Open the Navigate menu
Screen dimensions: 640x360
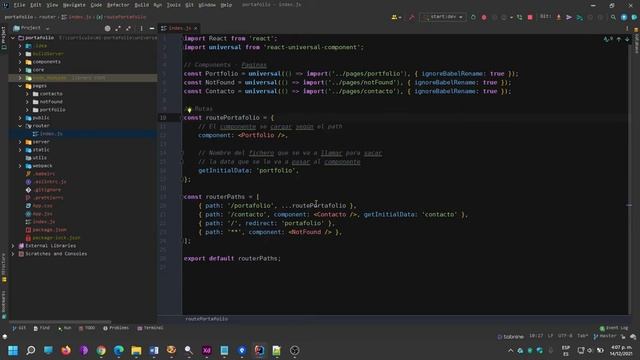click(x=74, y=5)
